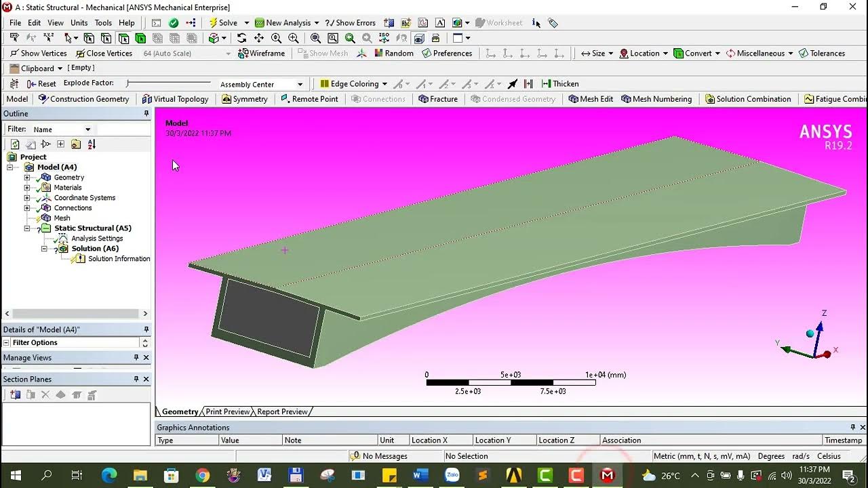Click the Reset explode button
This screenshot has width=868, height=488.
click(x=41, y=83)
